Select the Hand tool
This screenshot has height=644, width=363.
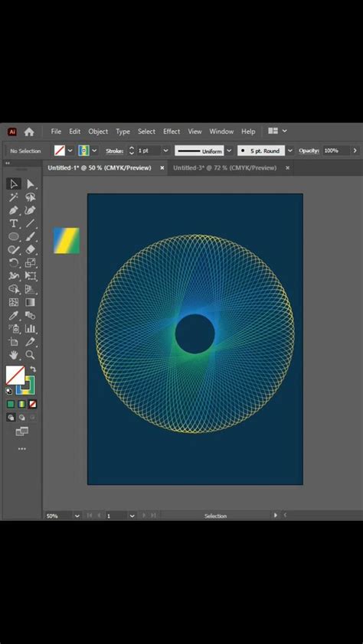[14, 355]
